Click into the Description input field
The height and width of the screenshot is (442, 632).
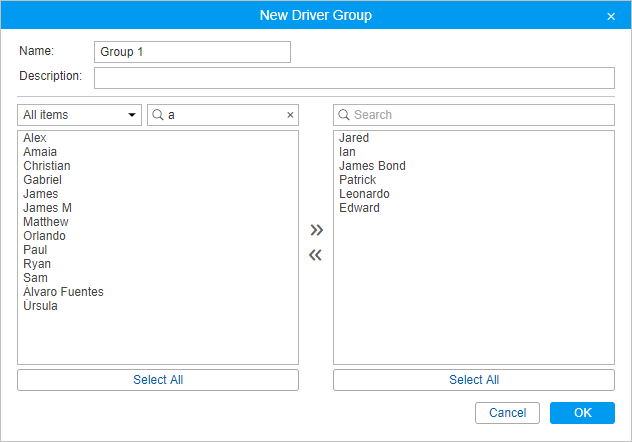pos(354,78)
